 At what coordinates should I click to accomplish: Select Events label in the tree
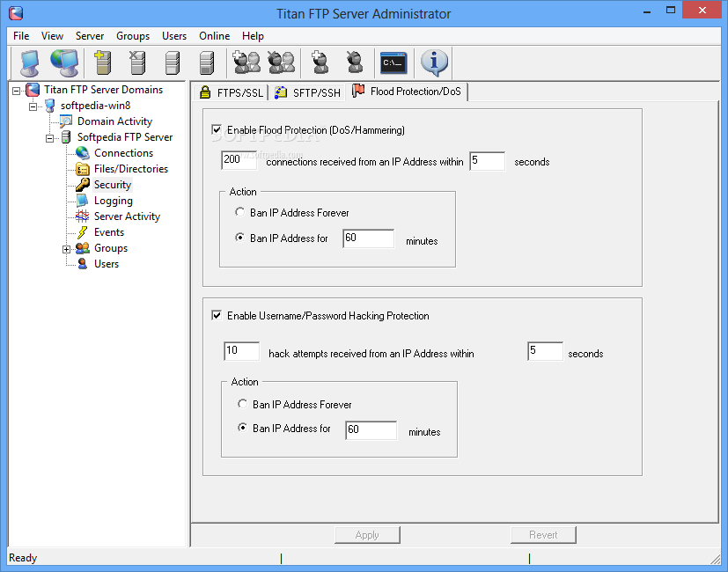click(x=109, y=232)
